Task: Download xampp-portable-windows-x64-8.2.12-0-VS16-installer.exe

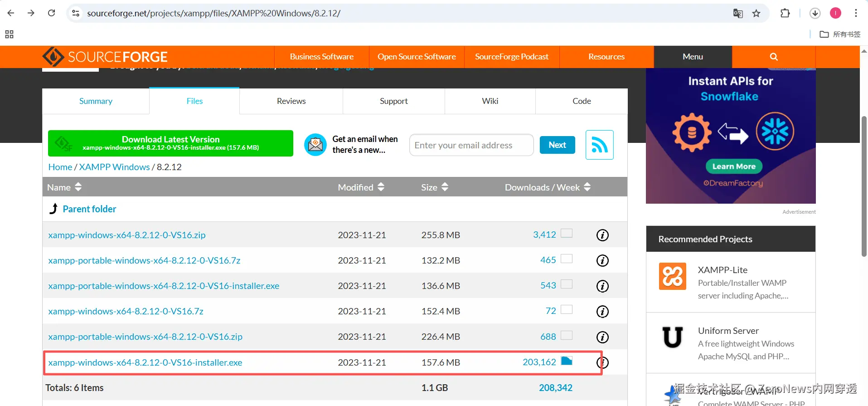Action: pyautogui.click(x=164, y=286)
